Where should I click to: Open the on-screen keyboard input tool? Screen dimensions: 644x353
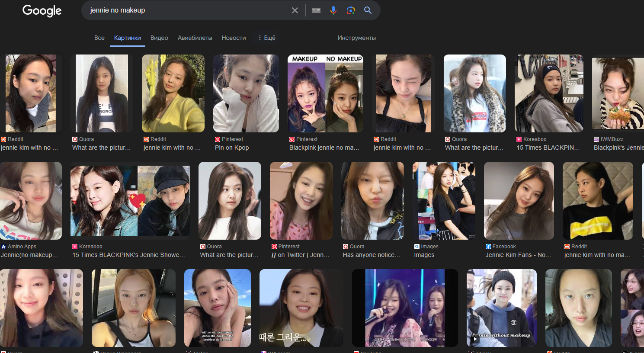click(316, 10)
